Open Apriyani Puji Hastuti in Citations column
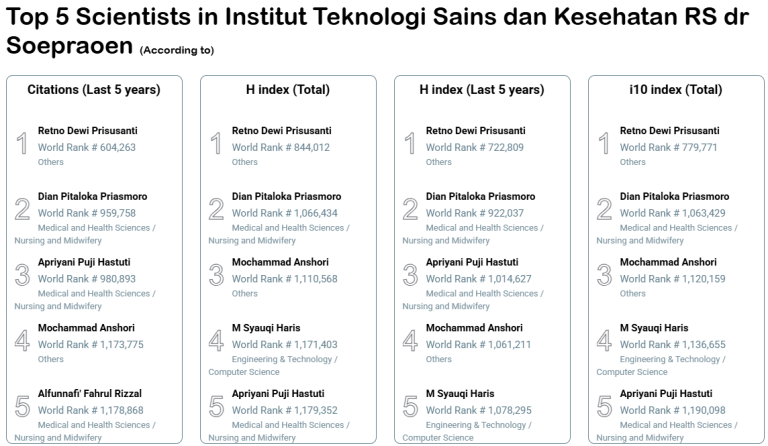Image resolution: width=768 pixels, height=446 pixels. (86, 263)
